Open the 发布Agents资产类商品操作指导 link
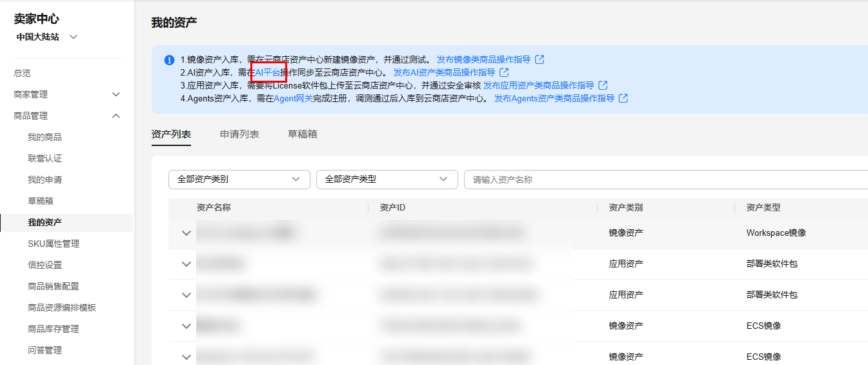This screenshot has height=365, width=868. click(554, 98)
